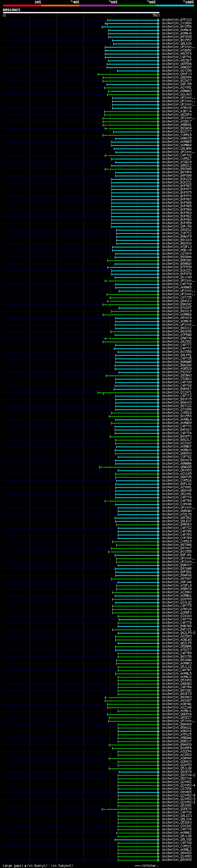The width and height of the screenshot is (197, 868).
Task: Click the white query sequence bar
Action: pos(81,13)
